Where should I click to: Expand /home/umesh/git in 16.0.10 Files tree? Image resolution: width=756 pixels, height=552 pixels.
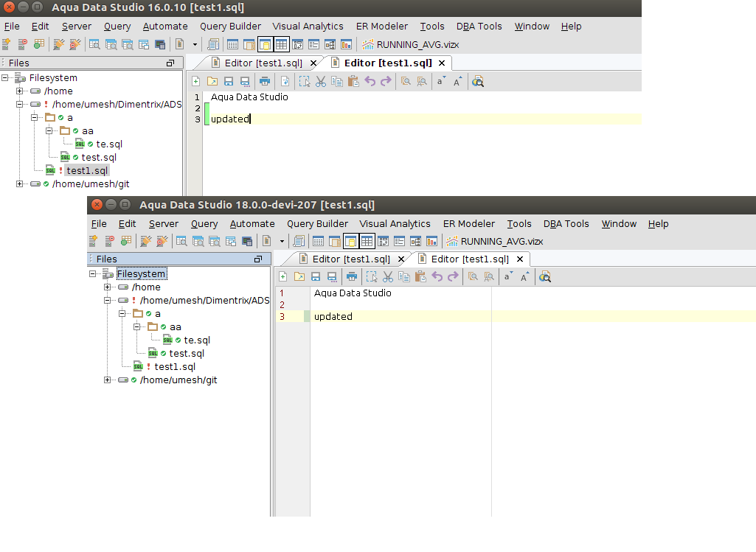(19, 184)
